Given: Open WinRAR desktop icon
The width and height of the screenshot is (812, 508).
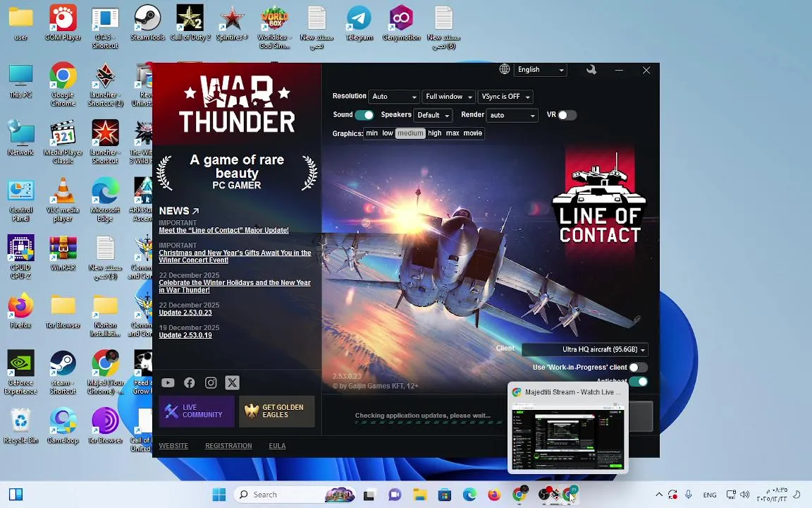Looking at the screenshot, I should pyautogui.click(x=63, y=253).
